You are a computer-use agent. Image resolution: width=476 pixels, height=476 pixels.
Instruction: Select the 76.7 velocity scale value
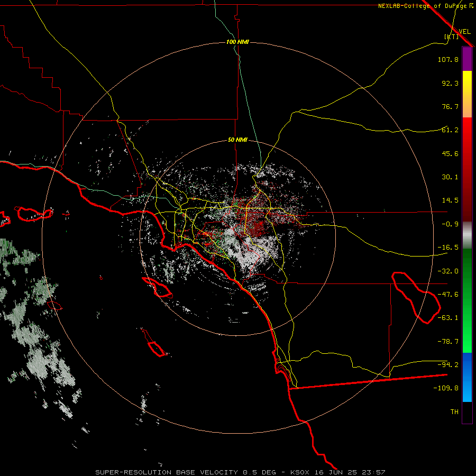click(x=450, y=106)
